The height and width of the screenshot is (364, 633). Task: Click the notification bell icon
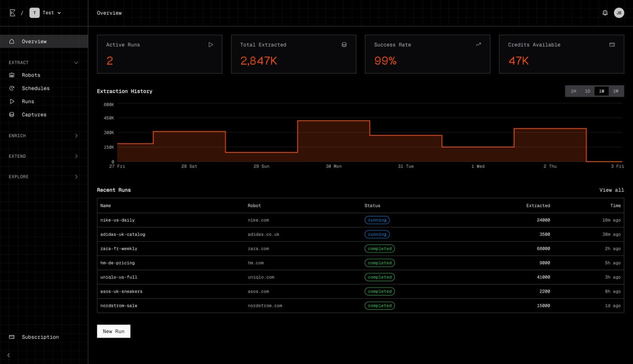[605, 13]
